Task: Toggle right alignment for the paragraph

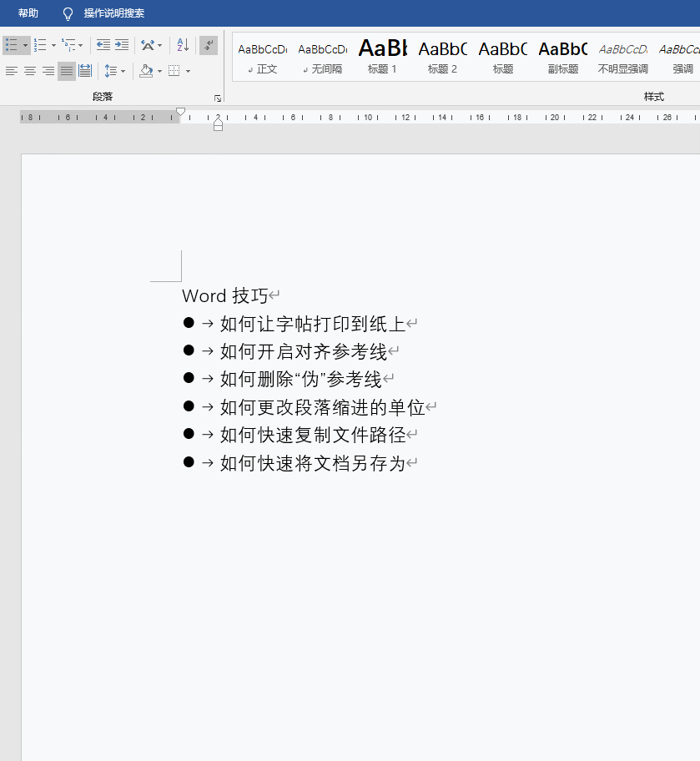Action: pyautogui.click(x=48, y=71)
